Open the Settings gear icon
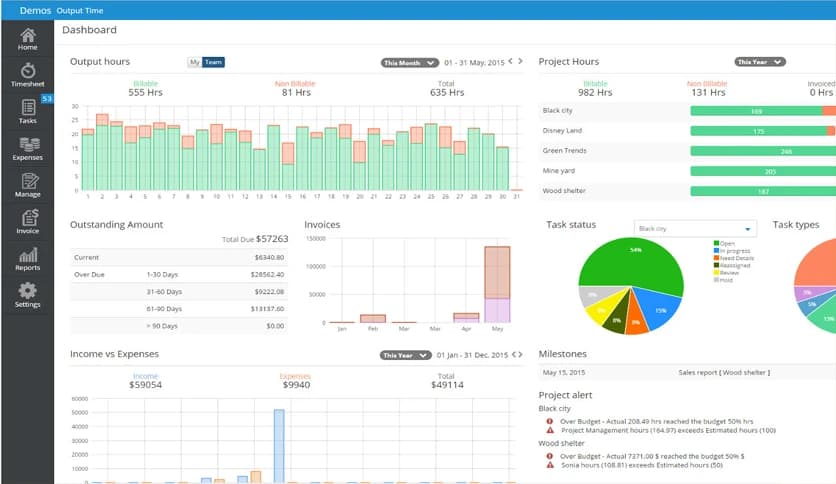 [27, 292]
